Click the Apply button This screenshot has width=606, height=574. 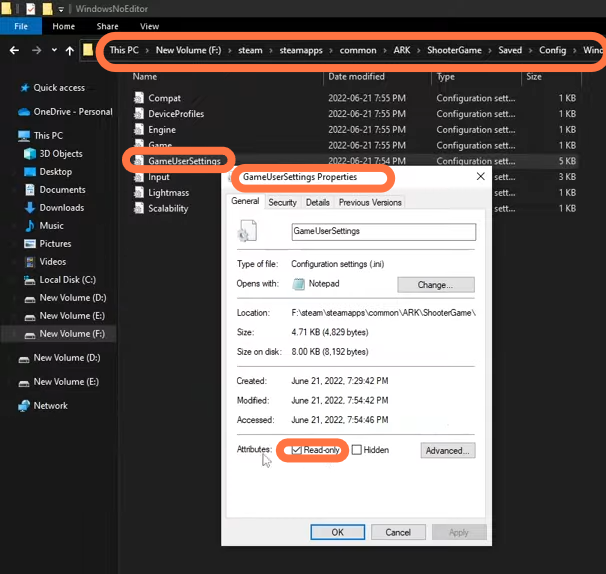[459, 532]
